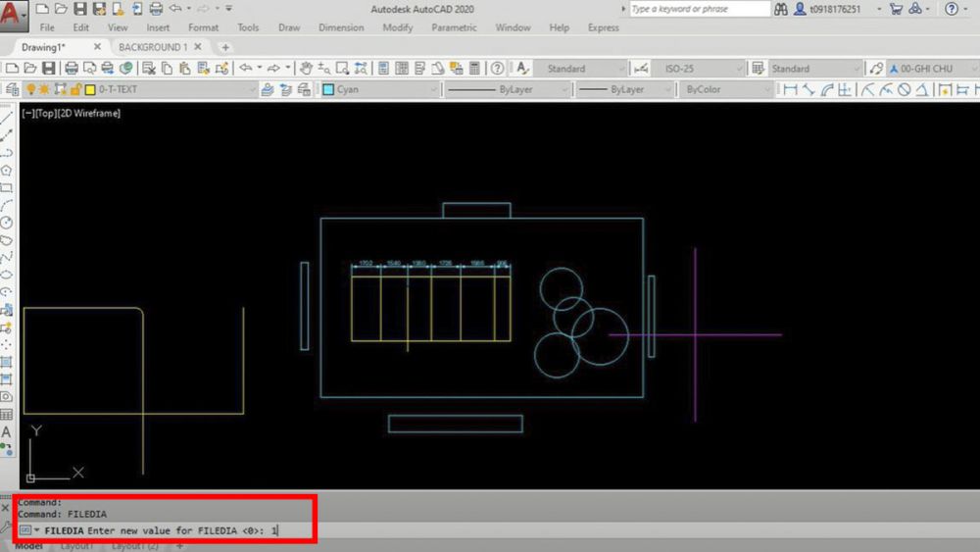Click the current color Cyan swatch
This screenshot has height=552, width=980.
click(x=328, y=89)
